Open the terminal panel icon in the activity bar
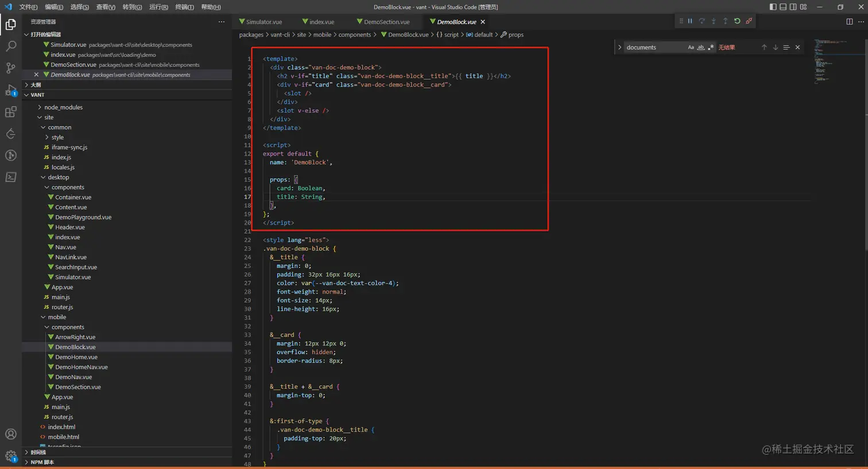 10,177
